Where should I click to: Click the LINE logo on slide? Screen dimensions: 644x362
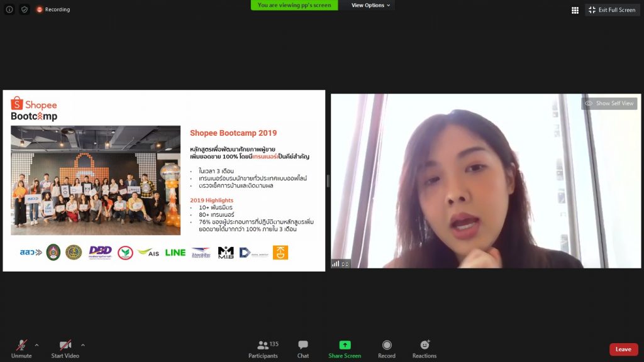[x=175, y=253]
